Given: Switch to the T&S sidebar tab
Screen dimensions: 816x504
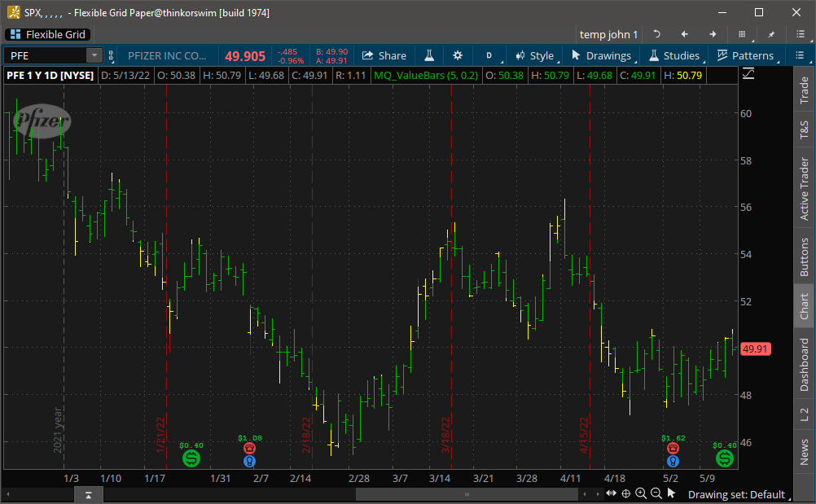Looking at the screenshot, I should pos(804,129).
